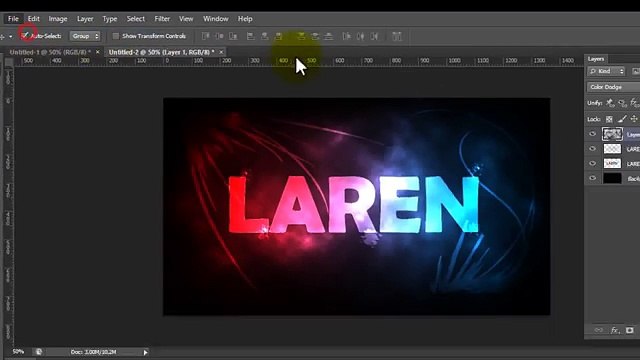
Task: Hide Layer 1 with its eye icon
Action: coord(592,134)
